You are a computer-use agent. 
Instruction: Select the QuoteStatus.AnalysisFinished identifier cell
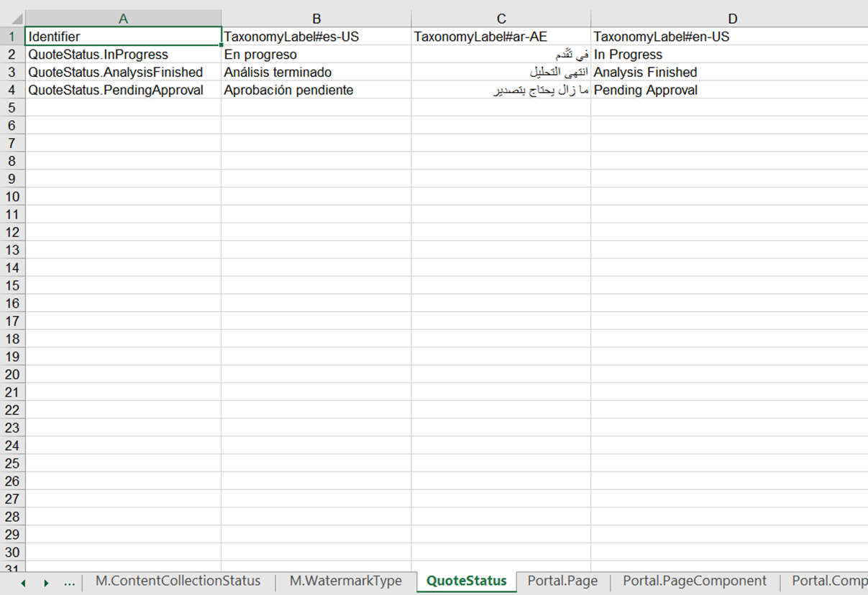[x=123, y=72]
